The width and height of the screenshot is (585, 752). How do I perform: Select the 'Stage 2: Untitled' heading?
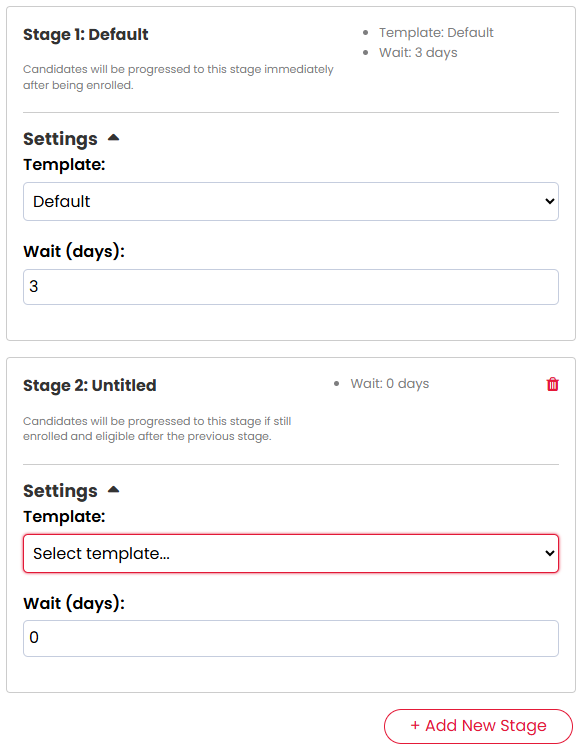pos(90,386)
